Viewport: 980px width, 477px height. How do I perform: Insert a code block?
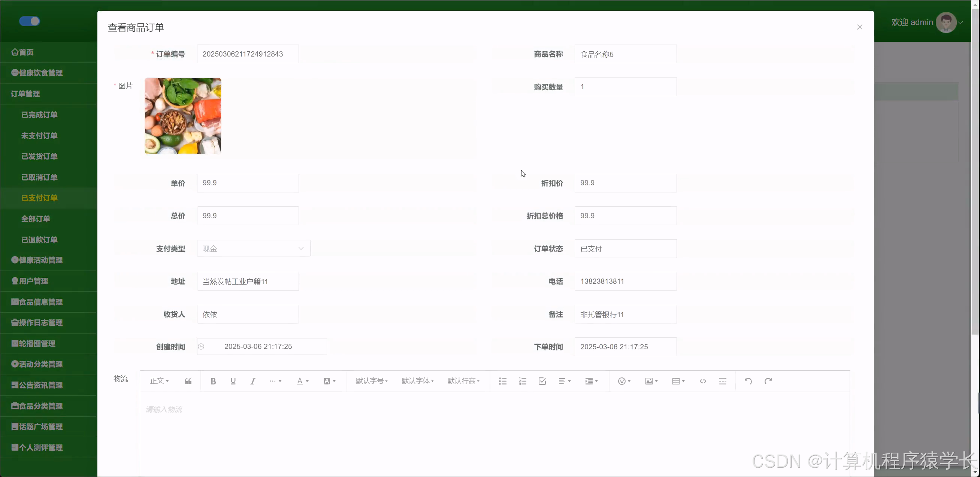(x=702, y=381)
